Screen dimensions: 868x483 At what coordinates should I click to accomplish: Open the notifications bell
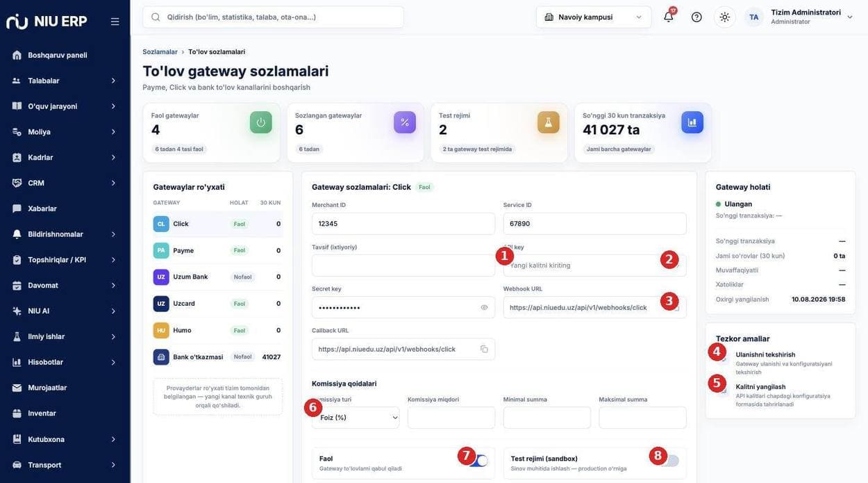[x=669, y=17]
